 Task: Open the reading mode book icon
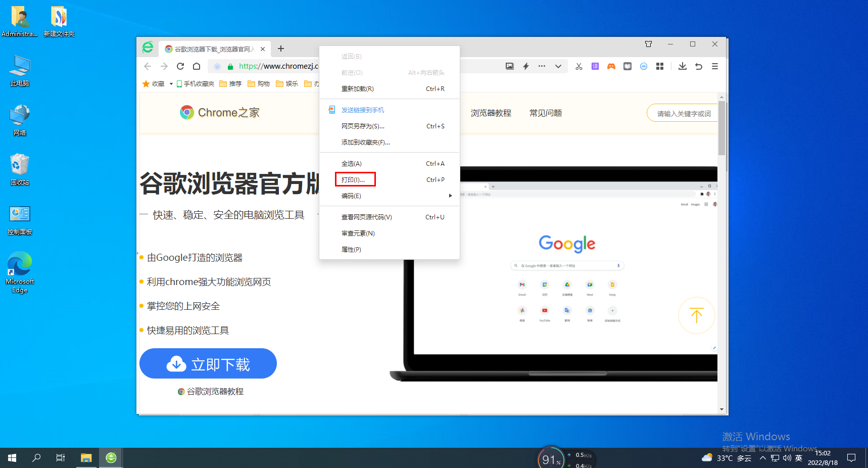pos(628,66)
